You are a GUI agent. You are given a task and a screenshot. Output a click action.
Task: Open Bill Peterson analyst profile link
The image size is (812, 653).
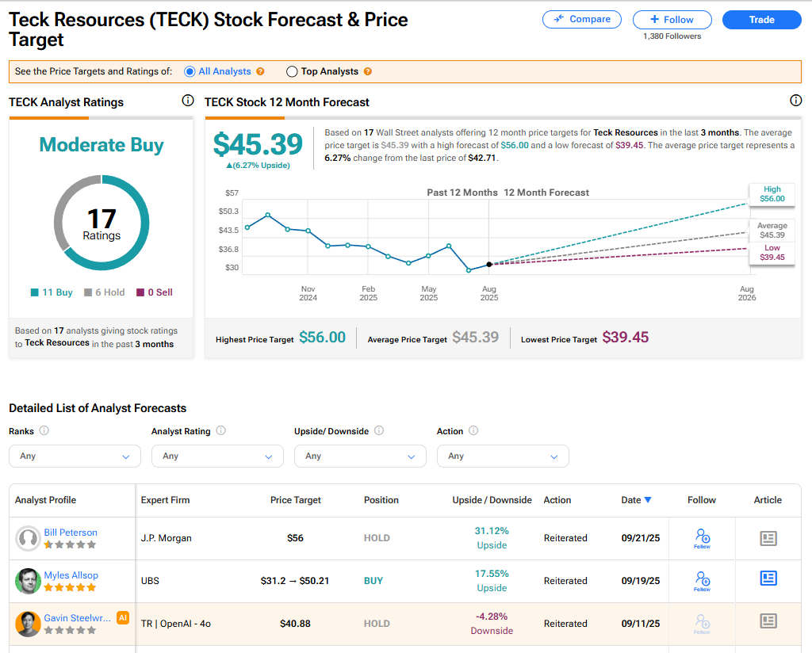[x=71, y=533]
